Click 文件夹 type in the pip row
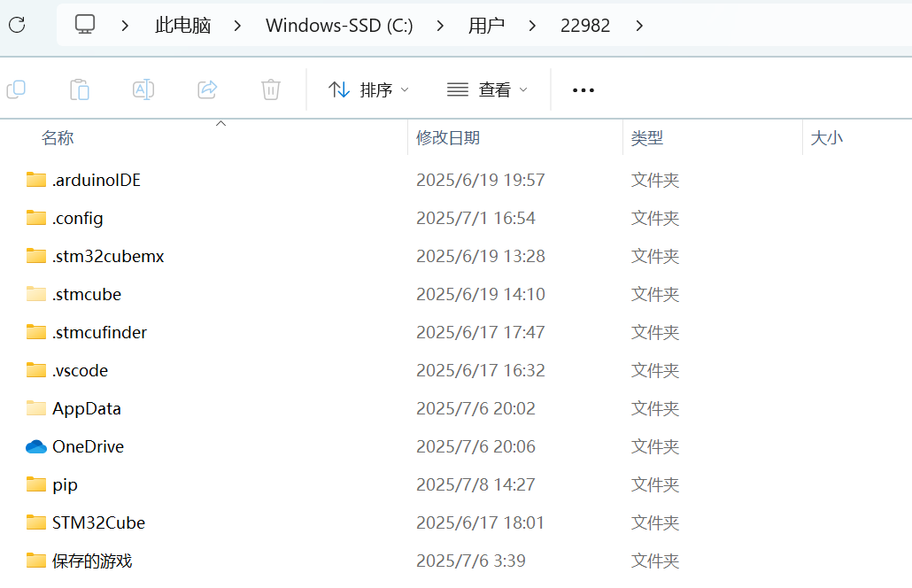The width and height of the screenshot is (912, 588). (655, 485)
